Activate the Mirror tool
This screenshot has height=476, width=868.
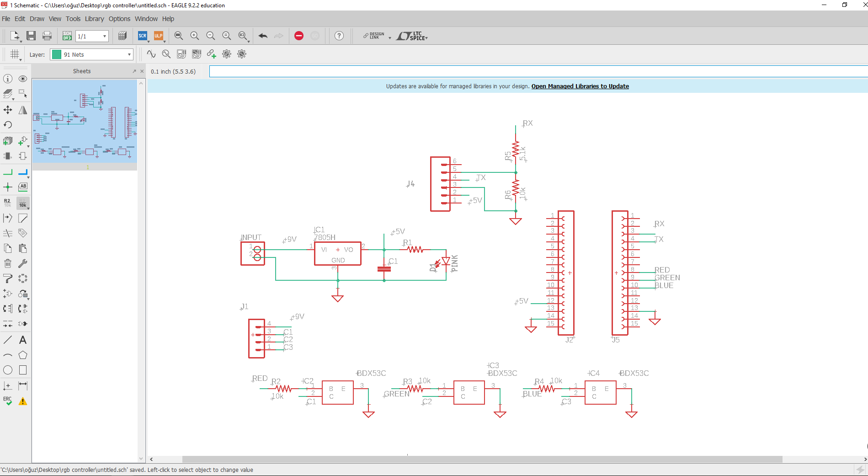pos(23,110)
